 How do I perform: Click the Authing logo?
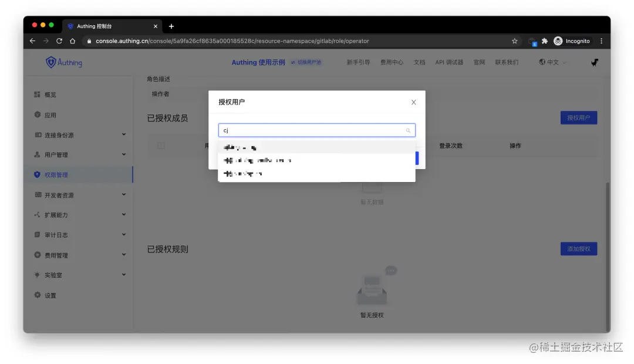64,62
